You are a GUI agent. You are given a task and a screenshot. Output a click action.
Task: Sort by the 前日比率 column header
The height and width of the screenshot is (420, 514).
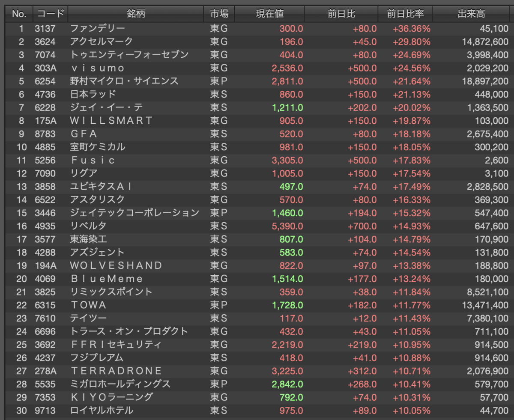point(405,14)
